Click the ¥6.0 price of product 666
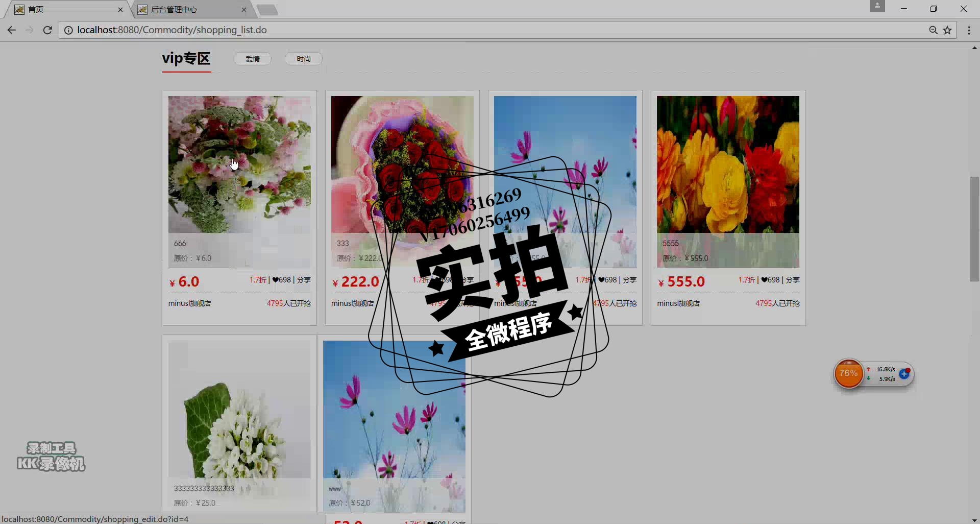This screenshot has width=980, height=524. 184,282
